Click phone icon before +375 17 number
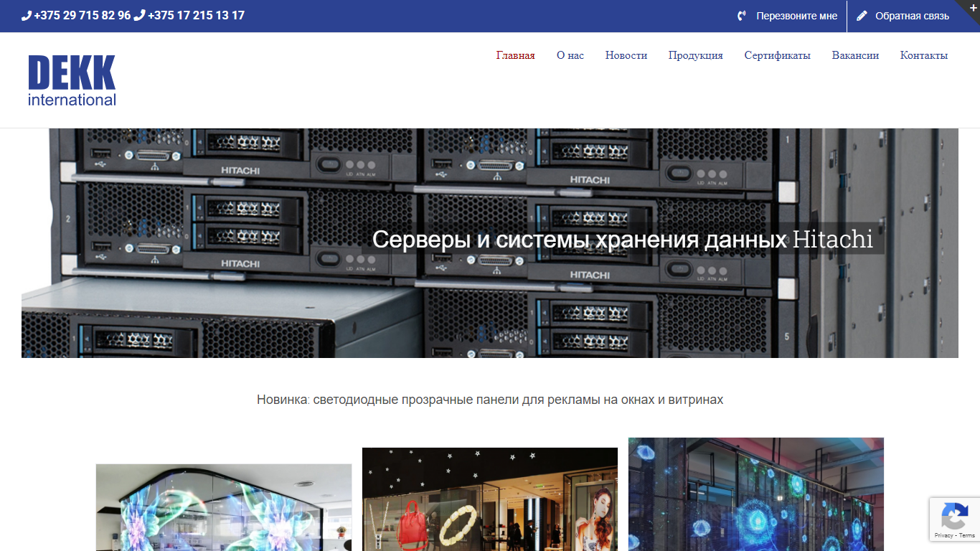 [139, 15]
